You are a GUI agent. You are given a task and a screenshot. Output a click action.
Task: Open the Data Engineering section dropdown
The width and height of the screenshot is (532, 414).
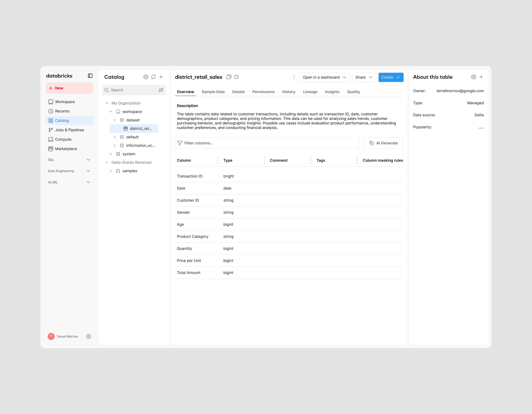[88, 171]
